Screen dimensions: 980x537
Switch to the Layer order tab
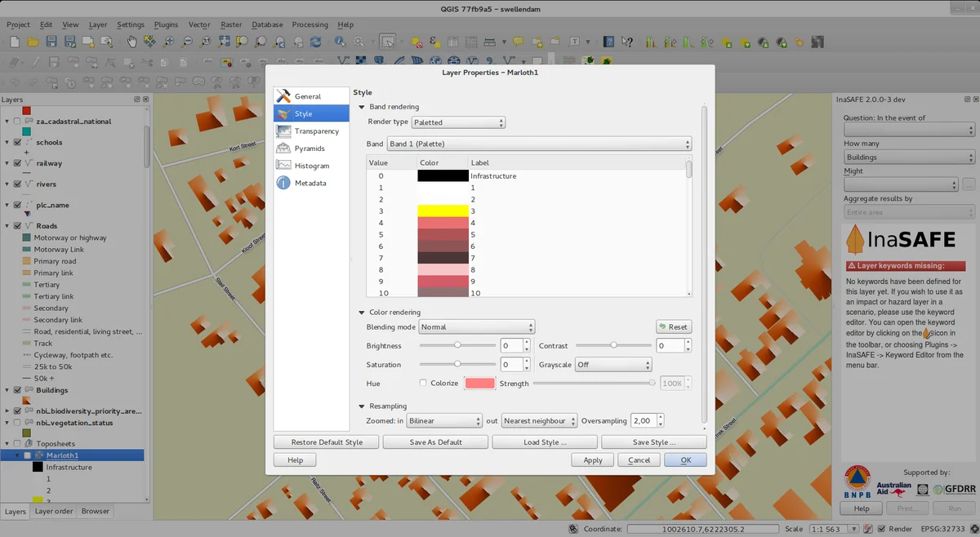click(52, 511)
